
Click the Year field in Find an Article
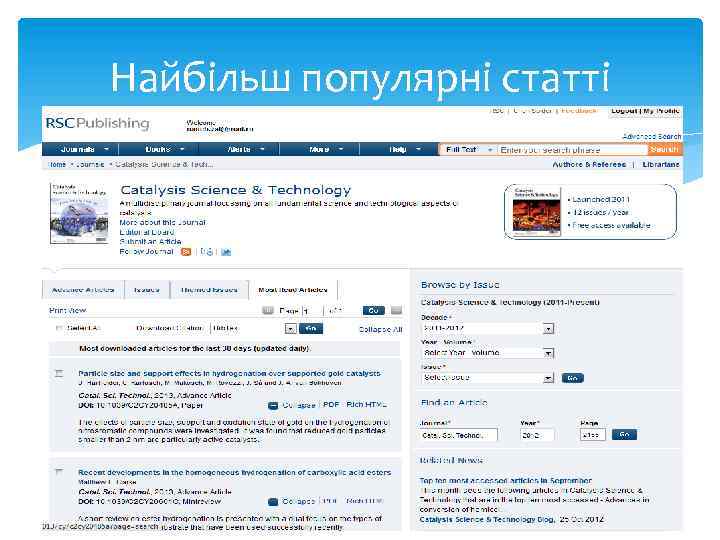pos(537,435)
